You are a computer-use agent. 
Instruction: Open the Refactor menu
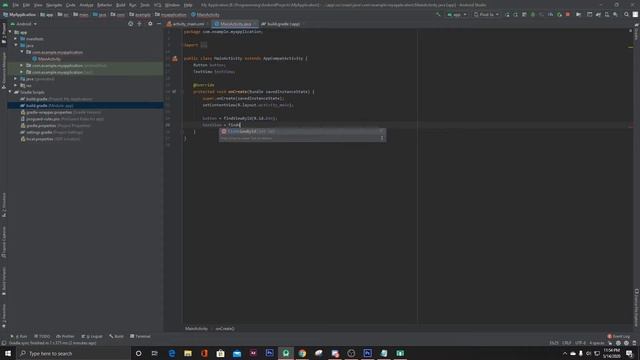[104, 5]
